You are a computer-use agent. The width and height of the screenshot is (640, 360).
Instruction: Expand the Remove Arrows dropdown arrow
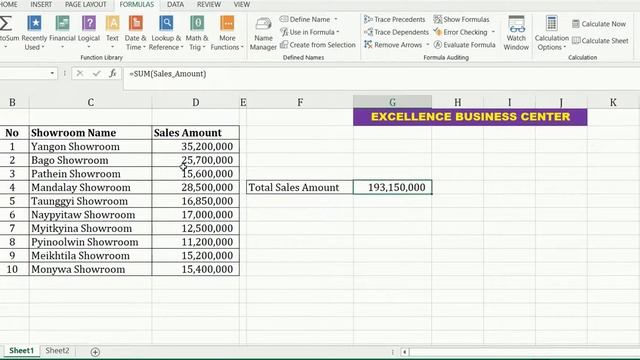click(x=428, y=44)
